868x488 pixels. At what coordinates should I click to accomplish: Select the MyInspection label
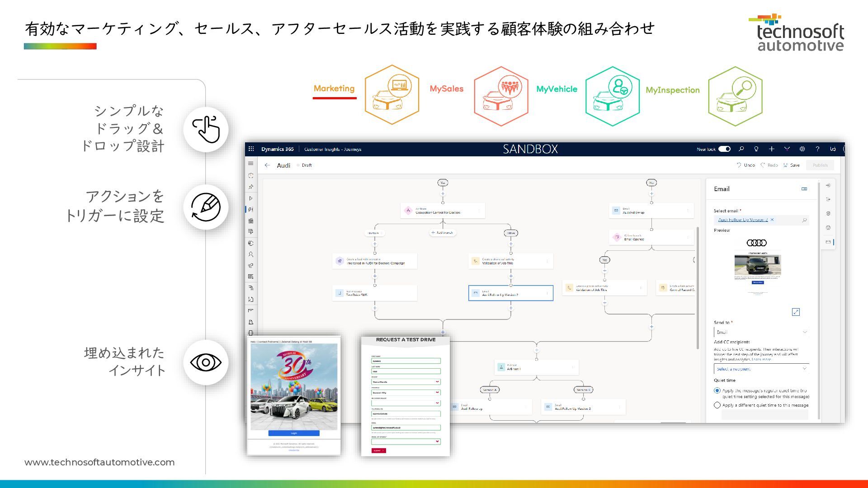point(673,90)
